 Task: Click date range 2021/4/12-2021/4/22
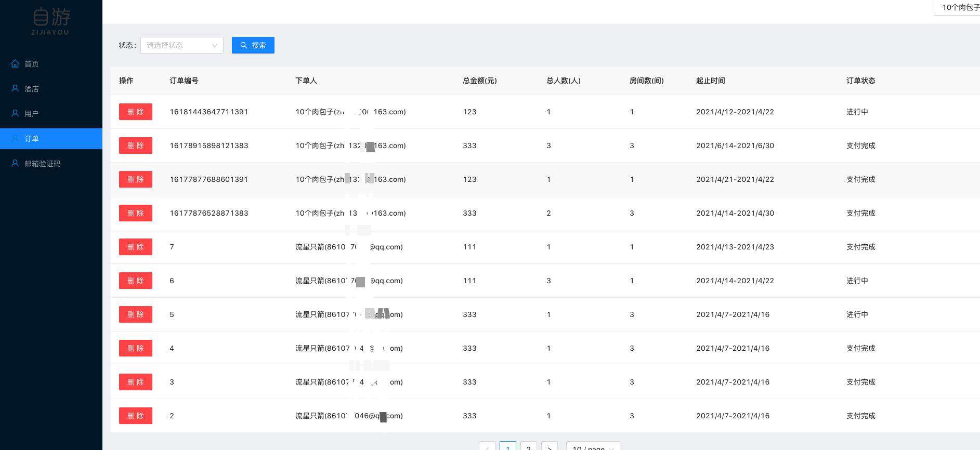coord(735,112)
